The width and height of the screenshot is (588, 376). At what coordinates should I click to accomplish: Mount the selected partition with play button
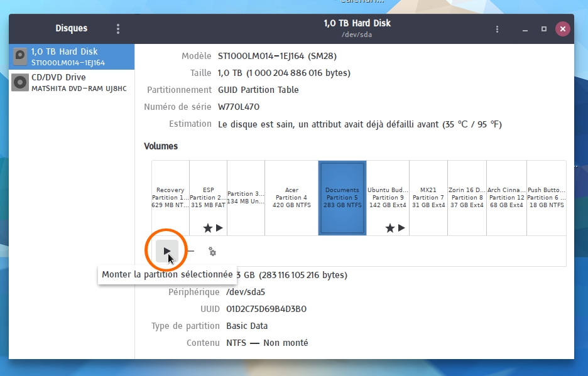tap(166, 251)
